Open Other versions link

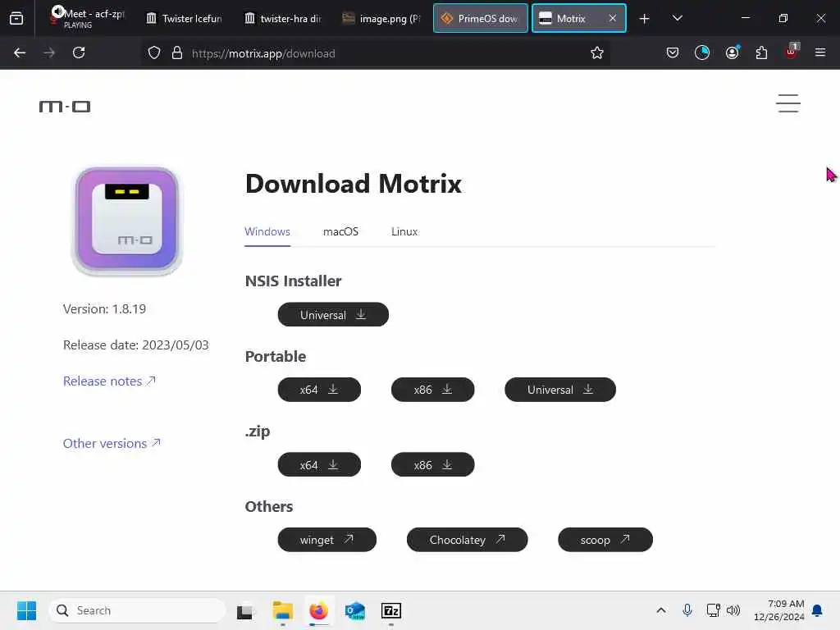[112, 443]
